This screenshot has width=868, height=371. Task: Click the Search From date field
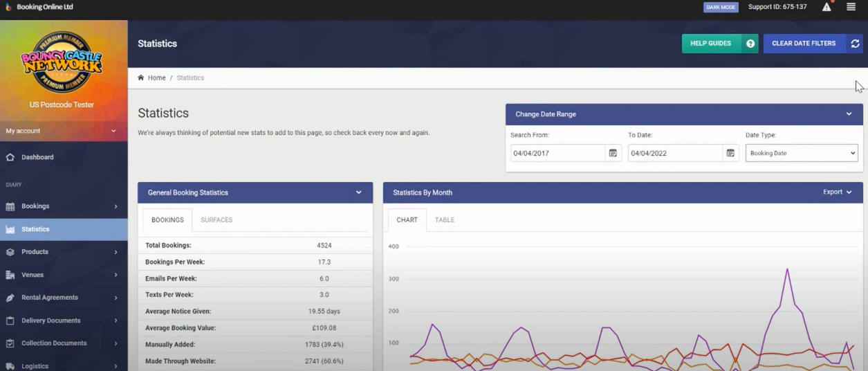(557, 153)
